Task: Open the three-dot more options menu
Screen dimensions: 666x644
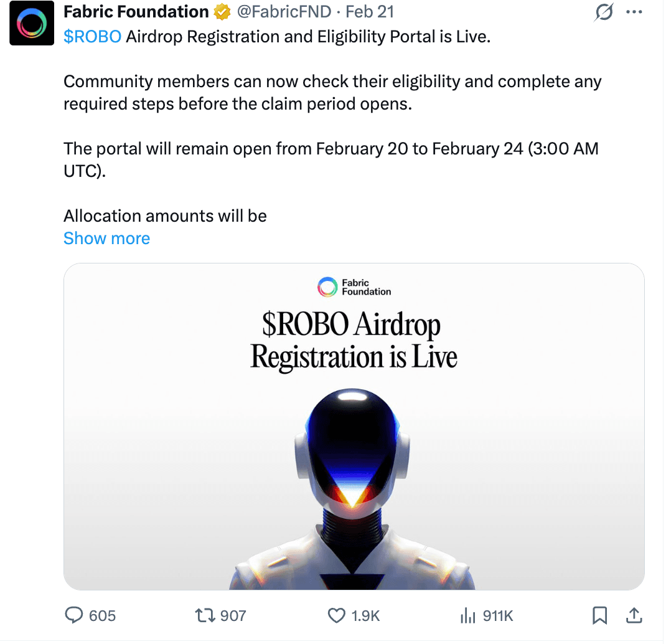Action: (633, 12)
